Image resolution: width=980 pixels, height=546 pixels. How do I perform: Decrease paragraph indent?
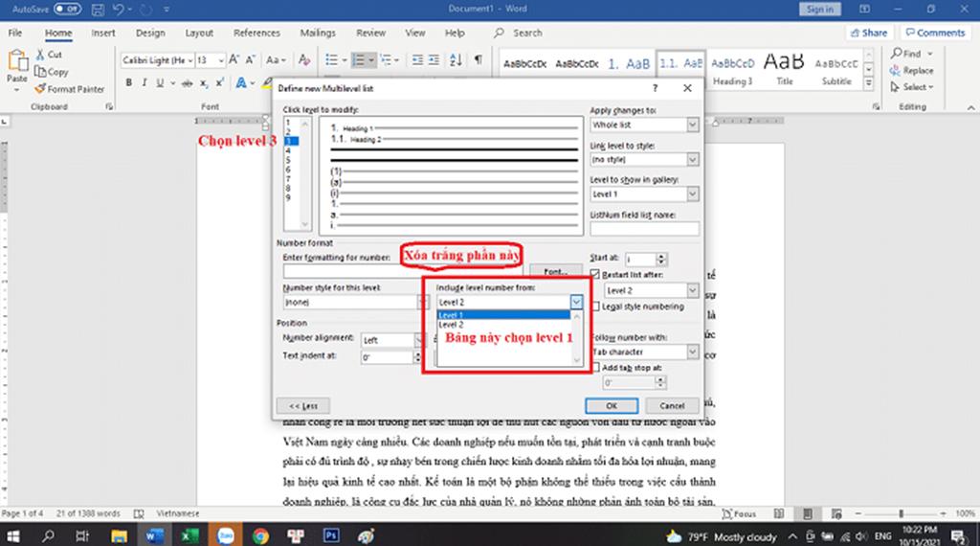[x=417, y=60]
